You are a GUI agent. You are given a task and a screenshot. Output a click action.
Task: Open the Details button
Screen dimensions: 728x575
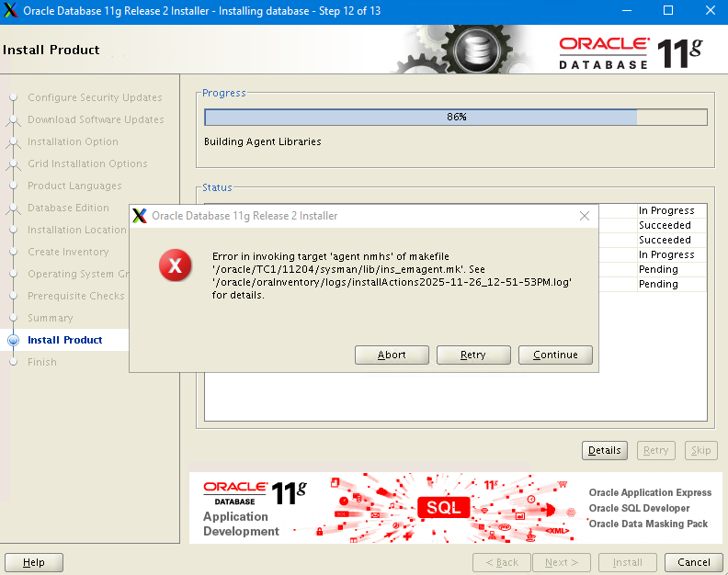(x=605, y=450)
